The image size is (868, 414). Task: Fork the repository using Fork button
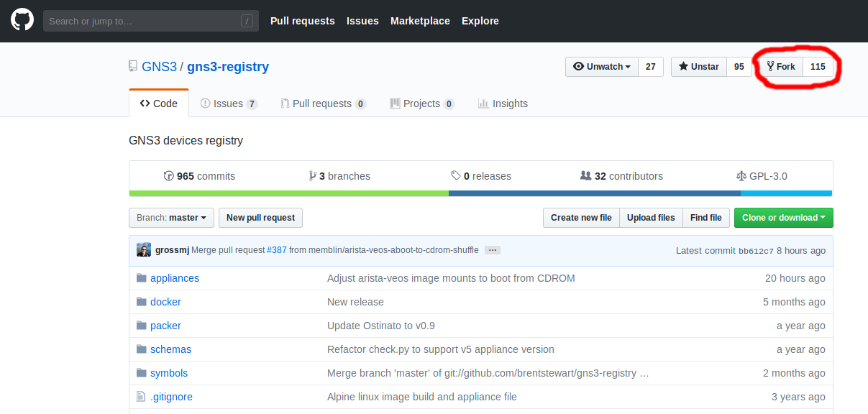(x=781, y=67)
